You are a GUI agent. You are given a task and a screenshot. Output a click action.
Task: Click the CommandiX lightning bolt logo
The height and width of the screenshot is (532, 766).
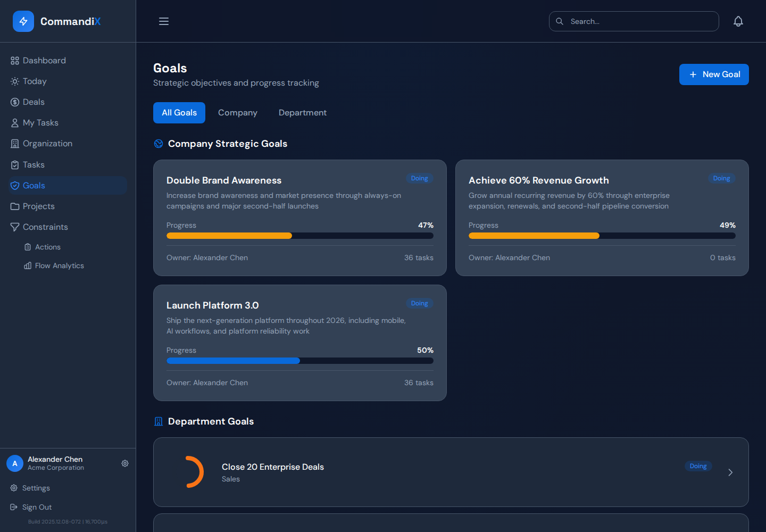pos(23,21)
